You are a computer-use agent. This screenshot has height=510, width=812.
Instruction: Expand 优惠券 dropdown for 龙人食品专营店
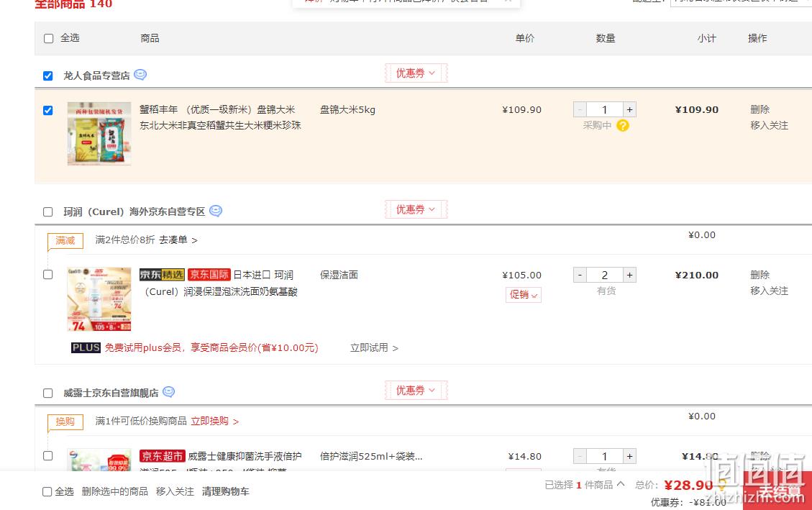416,73
